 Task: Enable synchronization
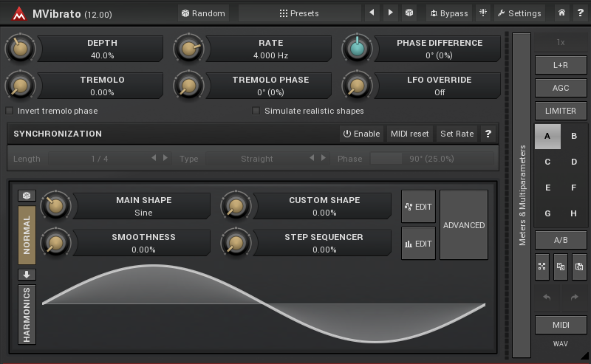(361, 134)
